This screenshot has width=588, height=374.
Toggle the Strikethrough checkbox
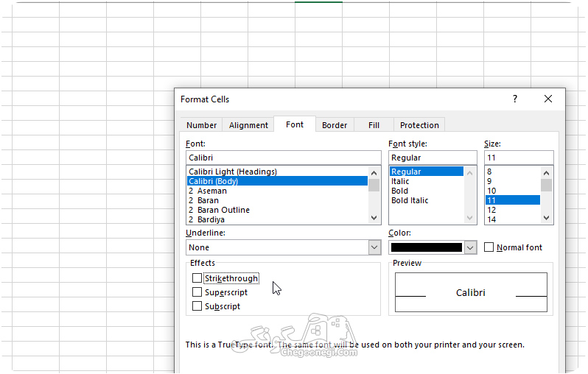pyautogui.click(x=197, y=278)
